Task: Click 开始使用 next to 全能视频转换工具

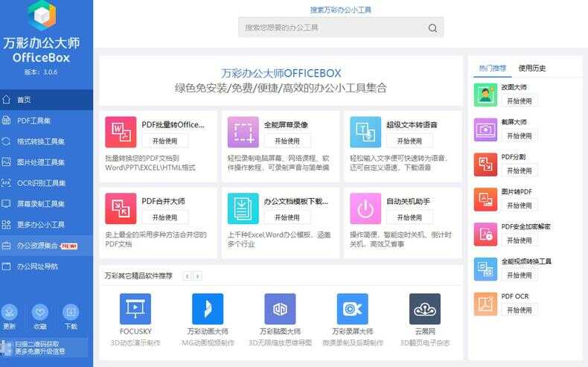Action: tap(520, 275)
